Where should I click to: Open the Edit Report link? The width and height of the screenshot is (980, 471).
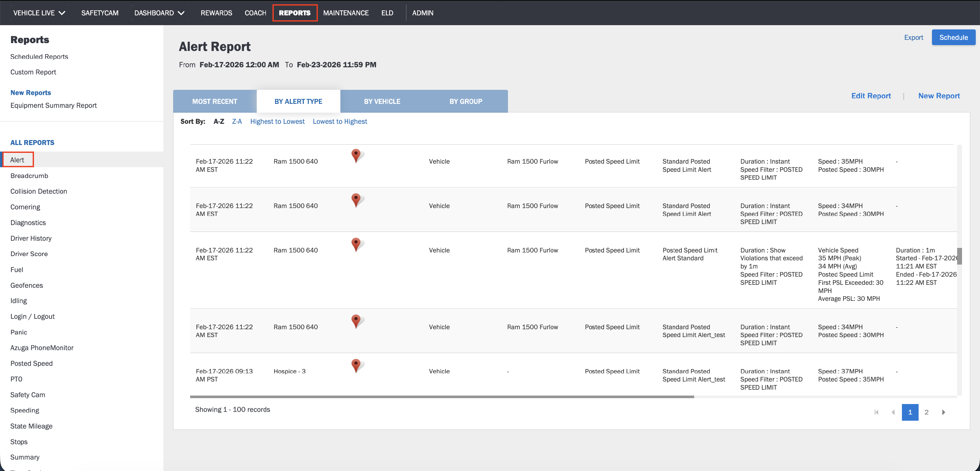(x=871, y=96)
